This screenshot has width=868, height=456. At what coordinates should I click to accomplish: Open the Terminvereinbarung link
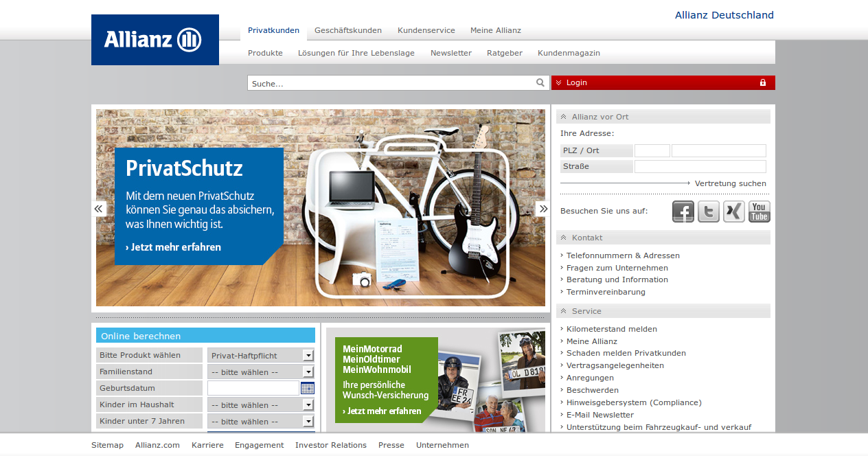(606, 292)
